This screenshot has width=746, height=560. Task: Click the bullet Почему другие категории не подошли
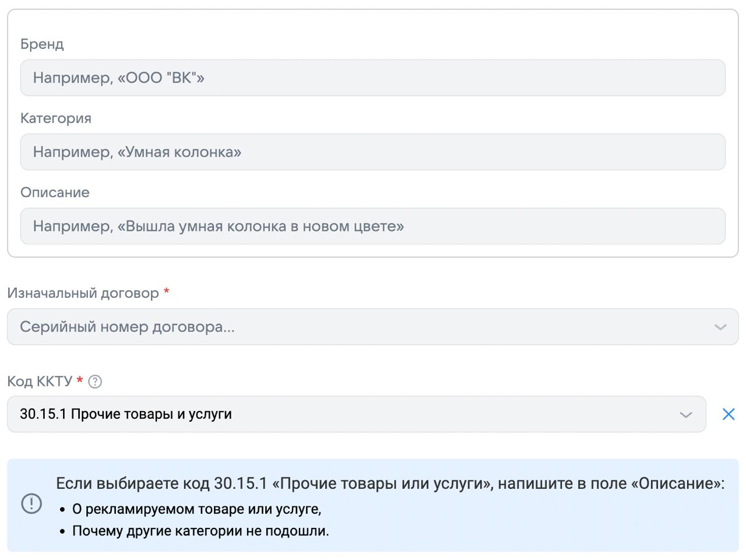(200, 531)
